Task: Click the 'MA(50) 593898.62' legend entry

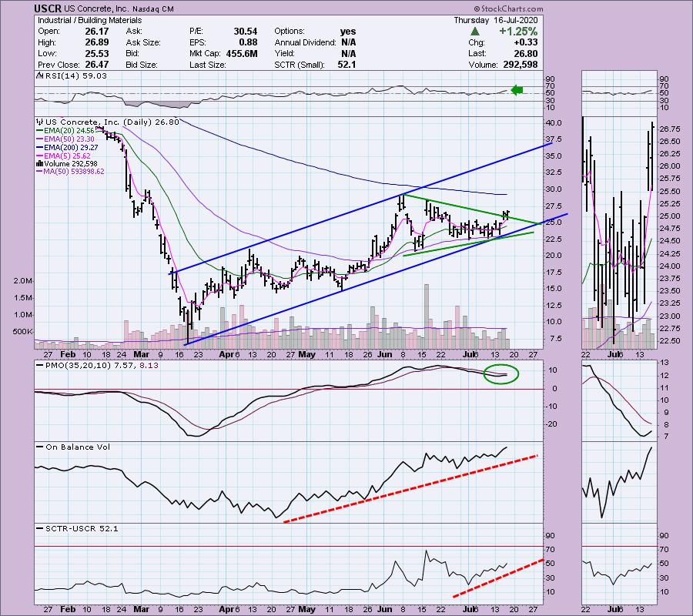Action: click(74, 172)
